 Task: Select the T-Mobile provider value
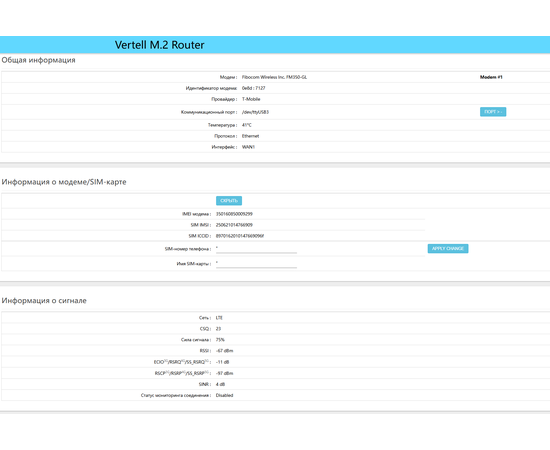point(251,99)
